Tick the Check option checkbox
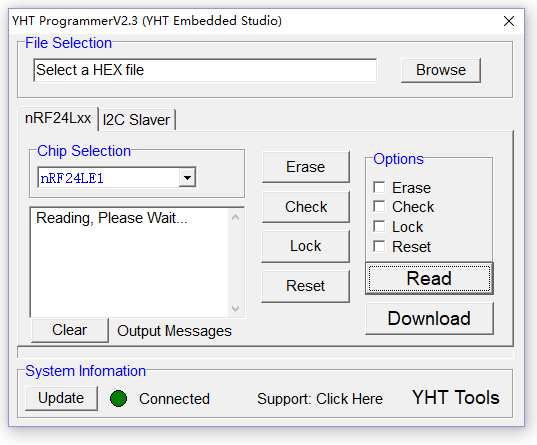Viewport: 537px width, 445px height. [379, 206]
